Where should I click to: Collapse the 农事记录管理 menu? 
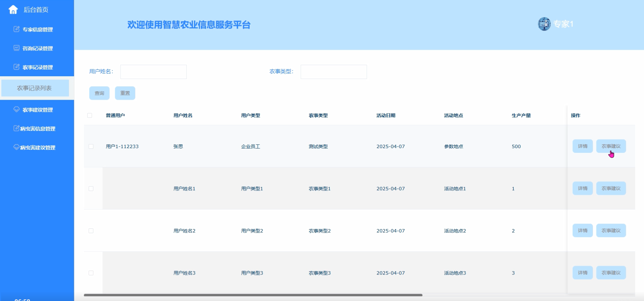(37, 67)
